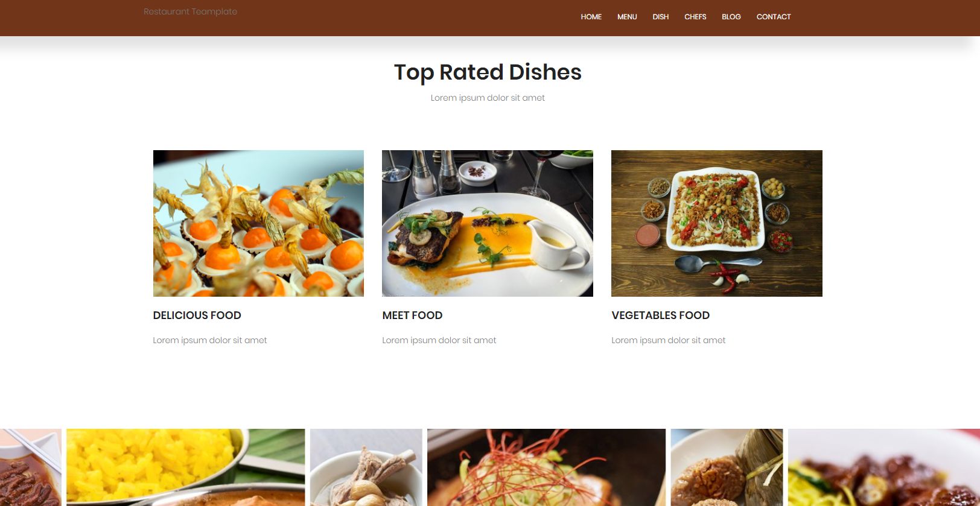980x506 pixels.
Task: Open the CHEFS navigation link
Action: point(695,17)
